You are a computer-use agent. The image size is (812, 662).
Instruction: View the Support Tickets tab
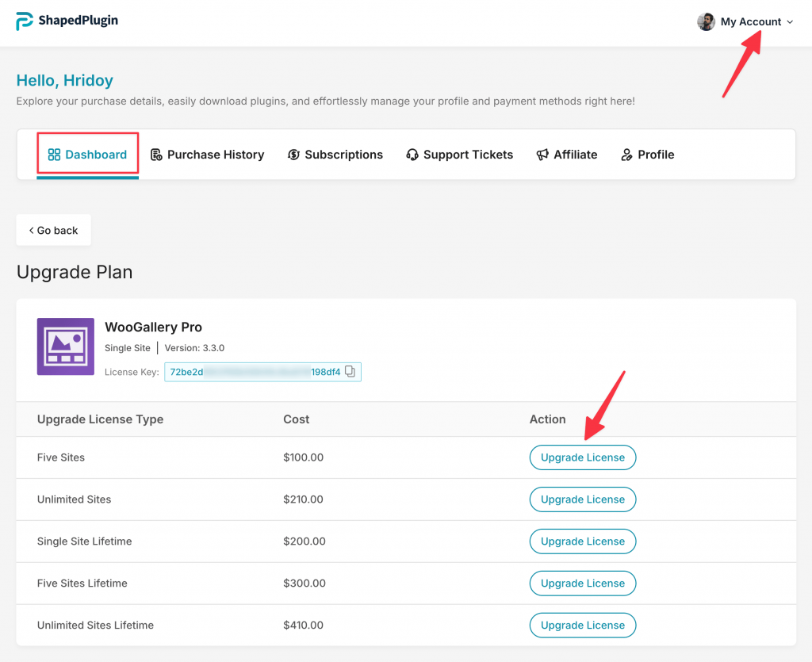(459, 155)
